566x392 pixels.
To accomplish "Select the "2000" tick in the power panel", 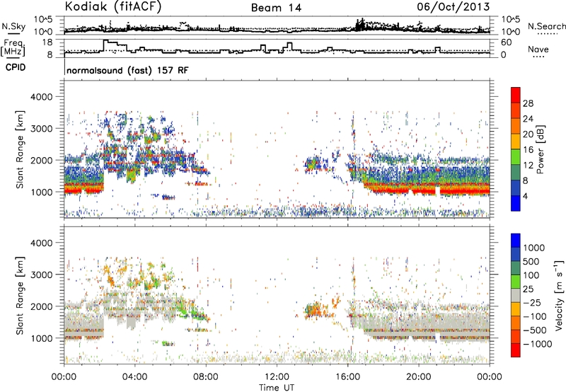I will click(42, 160).
